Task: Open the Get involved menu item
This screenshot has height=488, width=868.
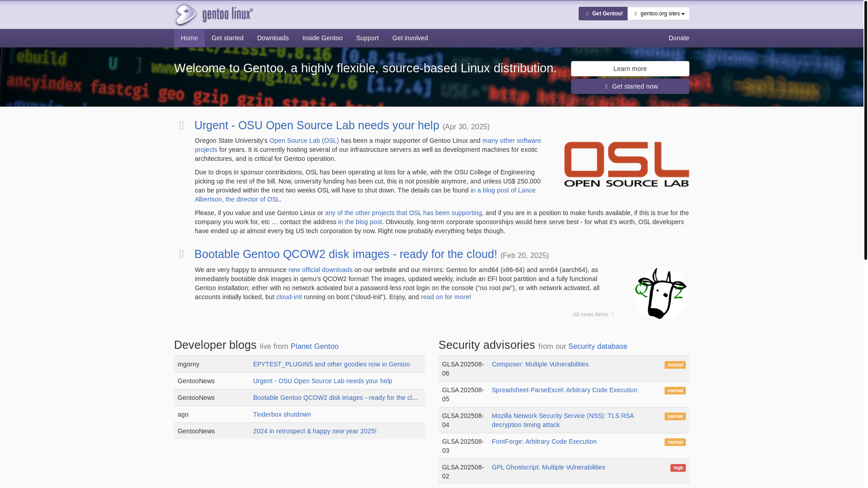Action: (410, 38)
